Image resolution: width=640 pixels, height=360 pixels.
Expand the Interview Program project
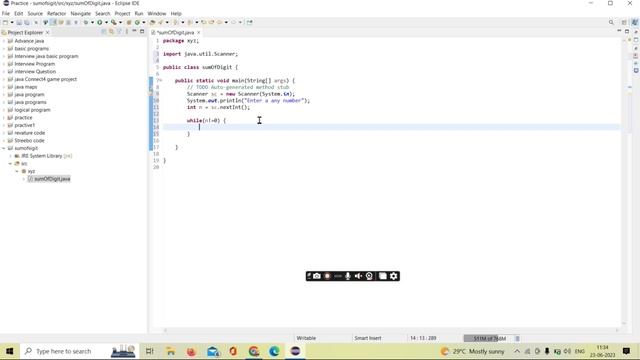point(4,64)
